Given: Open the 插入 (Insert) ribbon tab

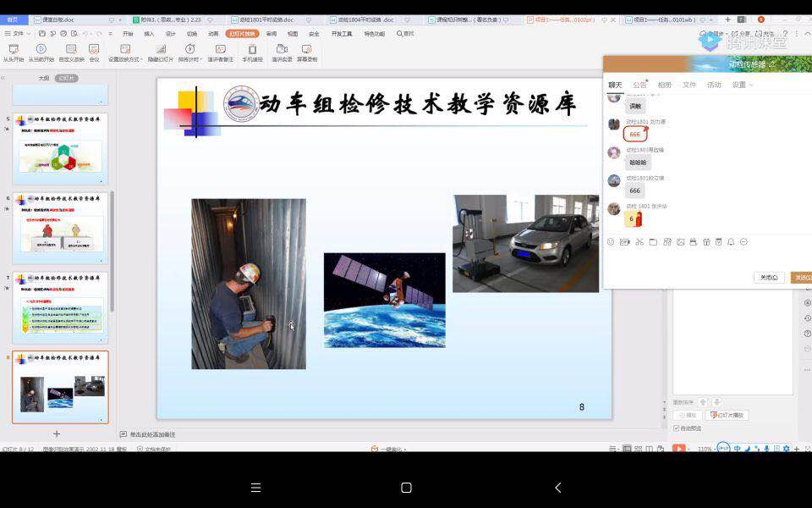Looking at the screenshot, I should click(x=149, y=34).
